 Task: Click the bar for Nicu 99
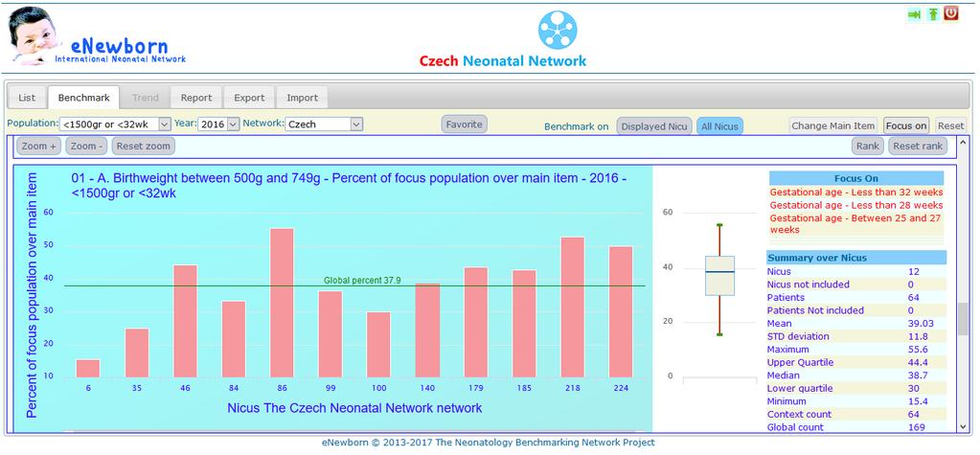(x=330, y=334)
